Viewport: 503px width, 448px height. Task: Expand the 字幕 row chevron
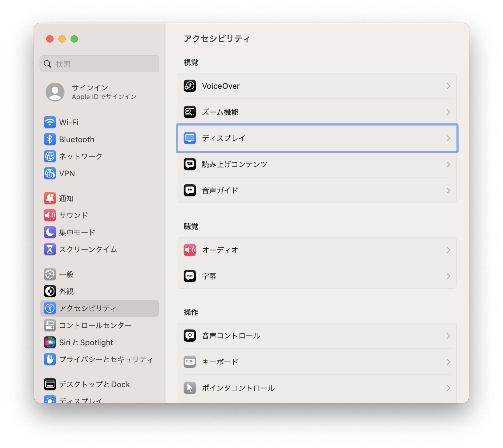click(x=448, y=276)
